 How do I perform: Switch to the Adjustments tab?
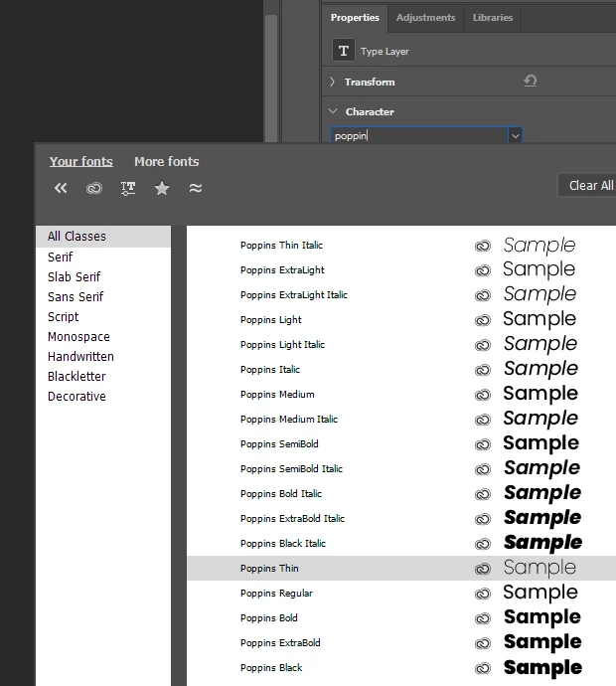click(425, 18)
